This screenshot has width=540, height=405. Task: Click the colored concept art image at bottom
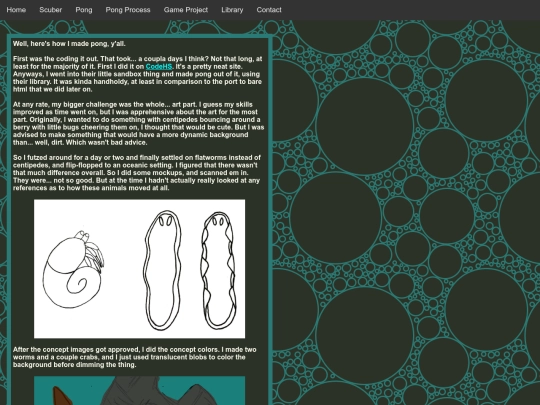[139, 391]
